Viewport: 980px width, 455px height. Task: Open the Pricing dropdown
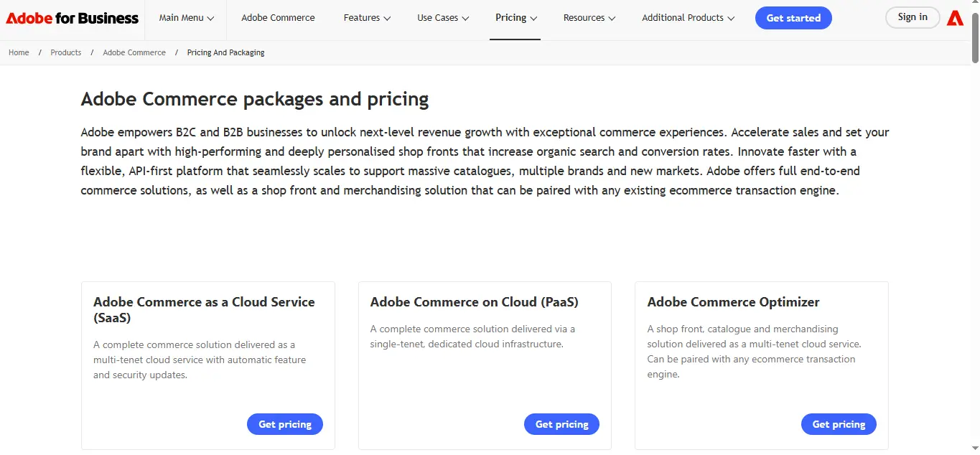(x=516, y=18)
